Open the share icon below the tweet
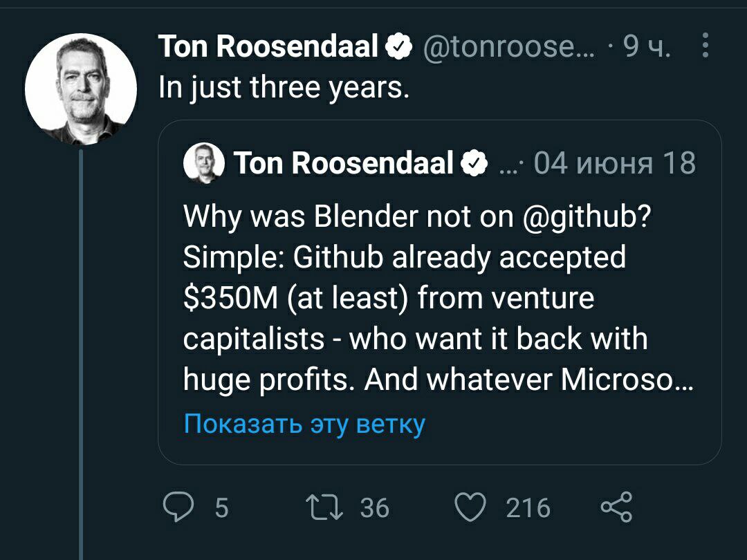747x560 pixels. (616, 507)
